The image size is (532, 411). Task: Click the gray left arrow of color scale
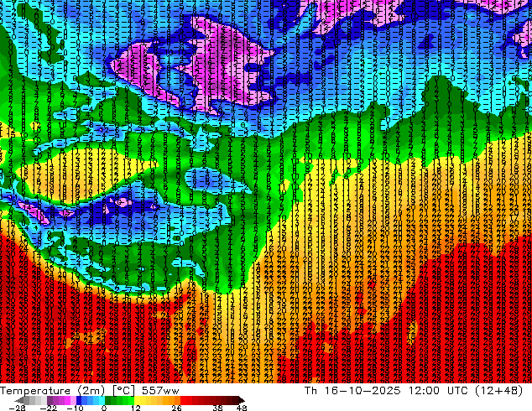click(x=19, y=400)
